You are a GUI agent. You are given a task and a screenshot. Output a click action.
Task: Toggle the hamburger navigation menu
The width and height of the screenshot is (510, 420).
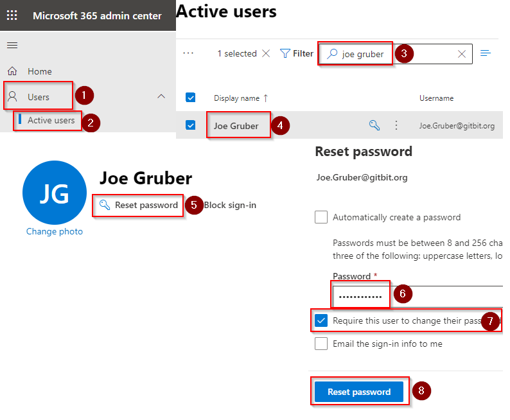coord(12,45)
